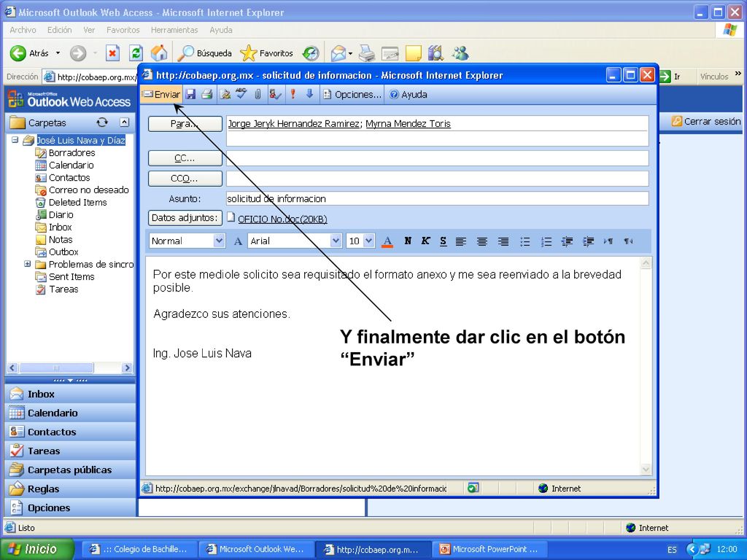The width and height of the screenshot is (747, 560).
Task: Open the CC address book button
Action: coord(185,158)
